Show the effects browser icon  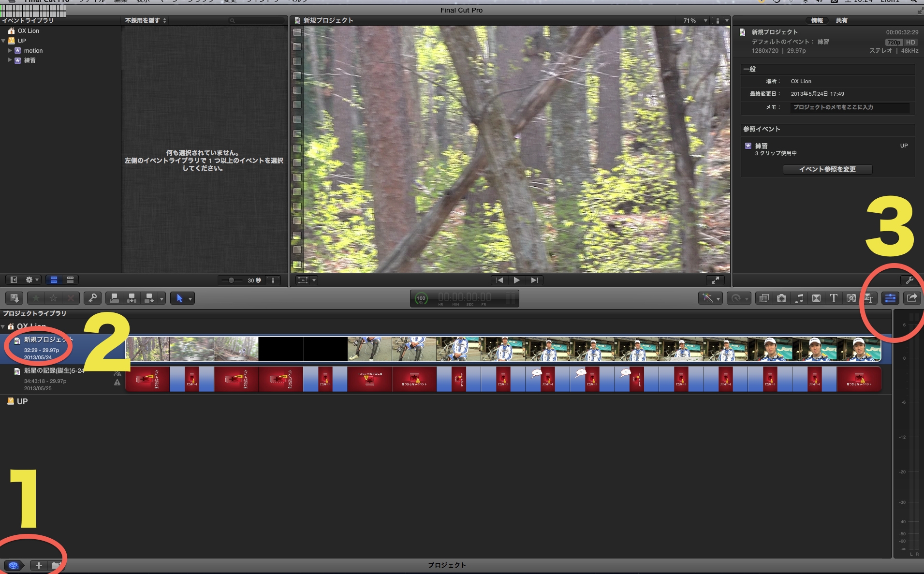(764, 298)
